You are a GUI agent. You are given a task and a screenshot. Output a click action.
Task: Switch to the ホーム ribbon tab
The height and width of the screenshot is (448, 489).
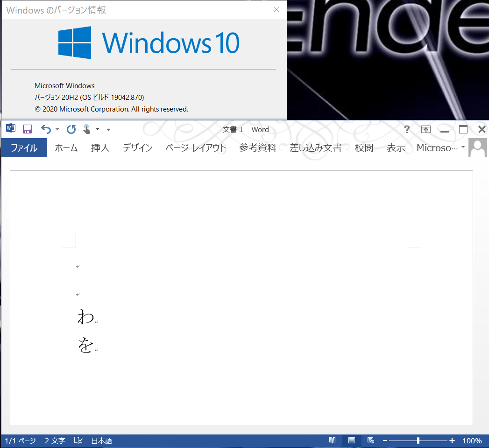(x=66, y=147)
